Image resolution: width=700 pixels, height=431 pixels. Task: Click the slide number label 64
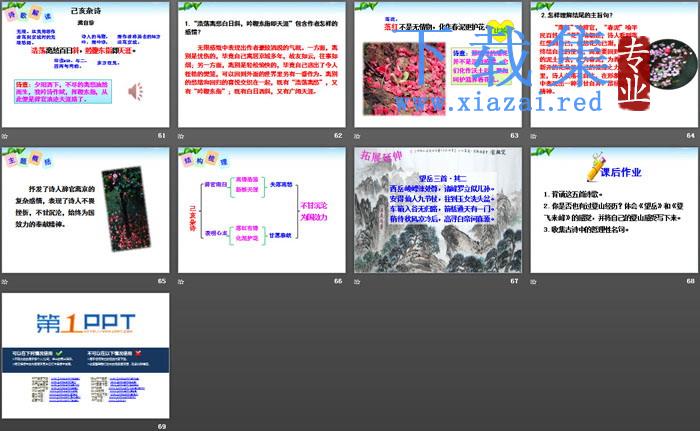coord(691,135)
